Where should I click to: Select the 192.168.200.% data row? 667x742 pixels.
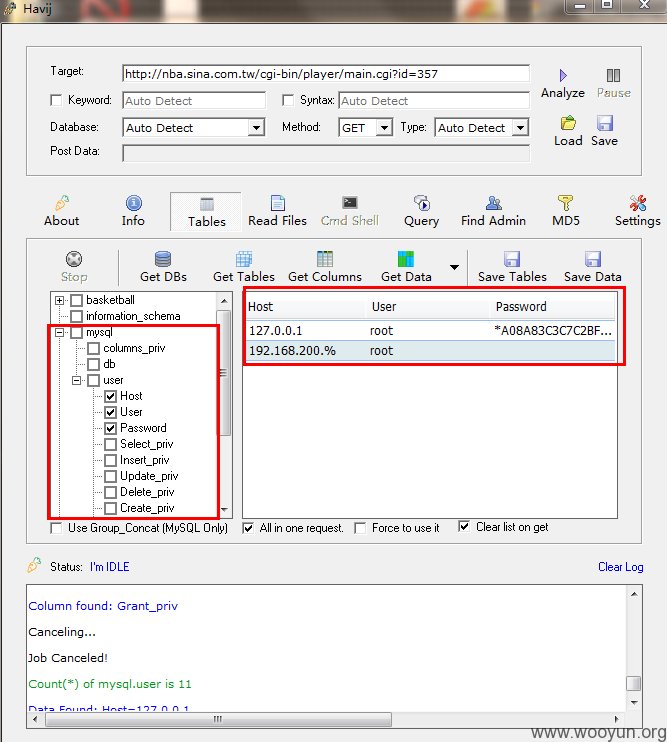[x=430, y=351]
